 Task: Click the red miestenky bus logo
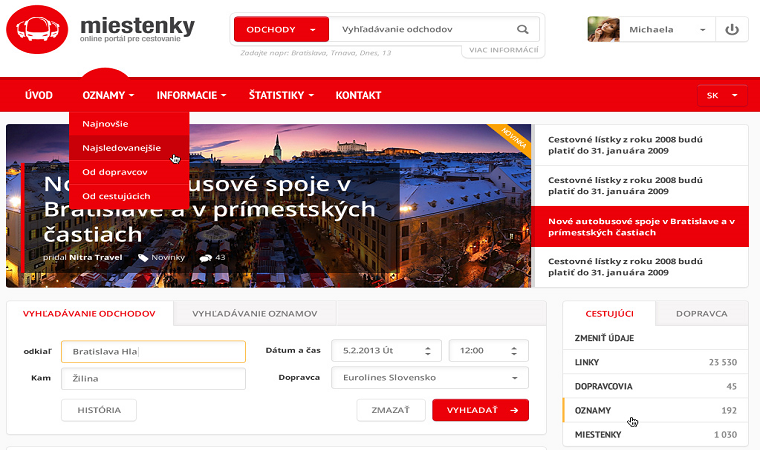pyautogui.click(x=37, y=30)
